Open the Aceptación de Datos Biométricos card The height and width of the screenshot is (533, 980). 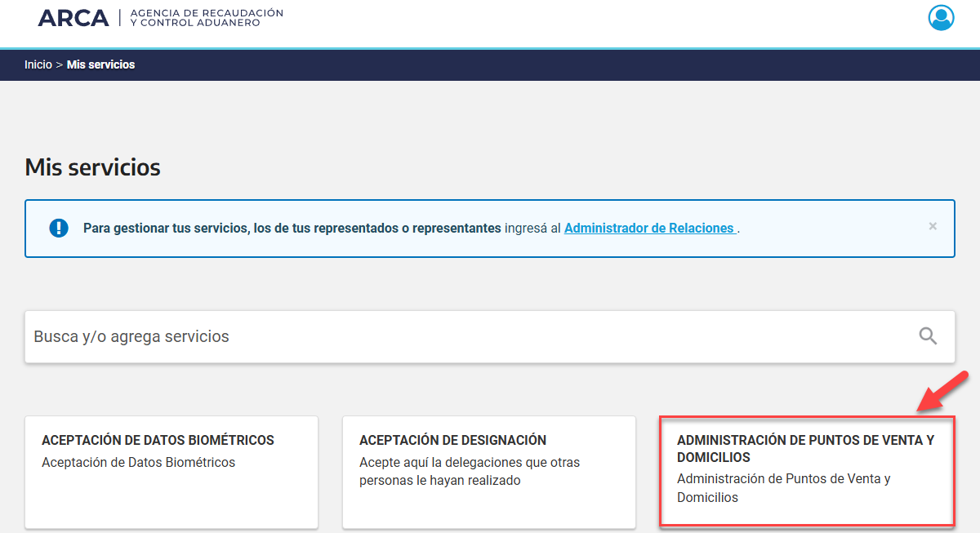[171, 472]
